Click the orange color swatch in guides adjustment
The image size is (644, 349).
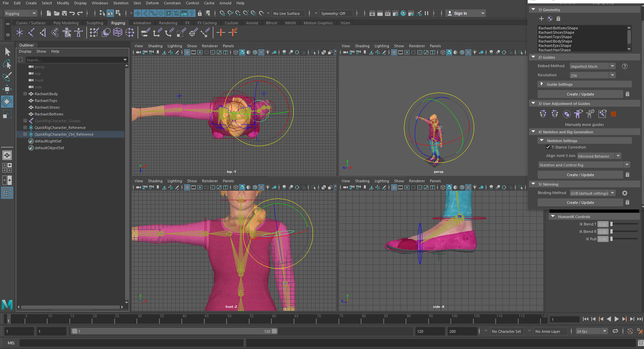pos(613,114)
